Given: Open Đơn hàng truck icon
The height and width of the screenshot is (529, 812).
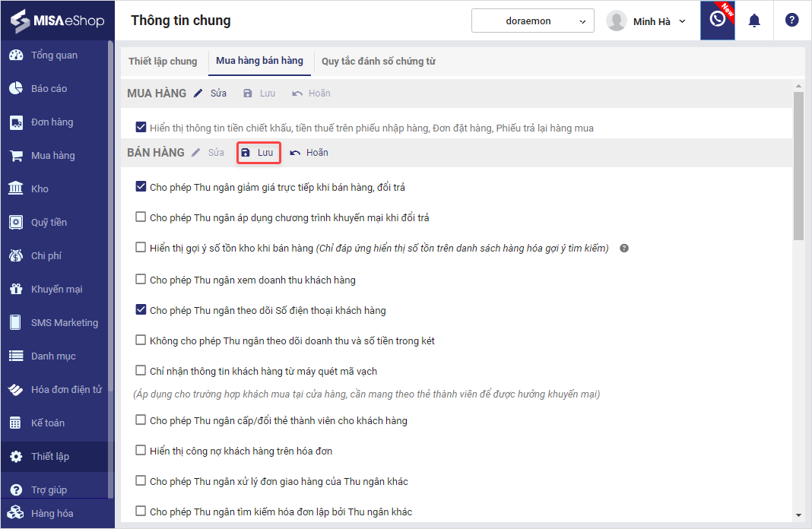Looking at the screenshot, I should [x=16, y=122].
